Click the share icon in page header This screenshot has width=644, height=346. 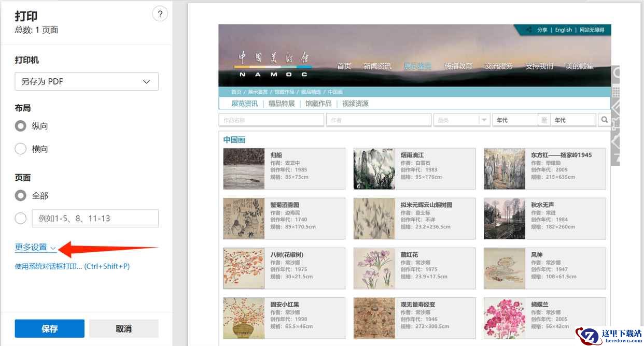click(529, 30)
